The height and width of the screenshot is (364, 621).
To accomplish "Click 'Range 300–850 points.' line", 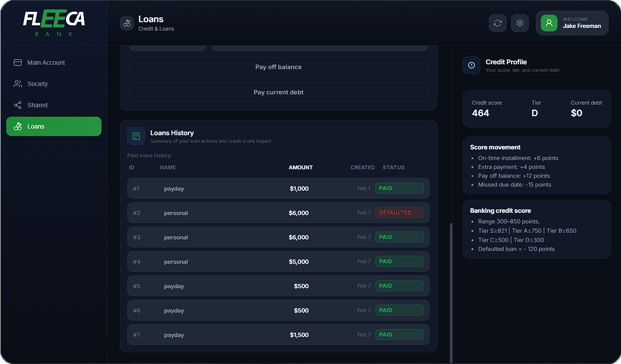I will pyautogui.click(x=509, y=221).
